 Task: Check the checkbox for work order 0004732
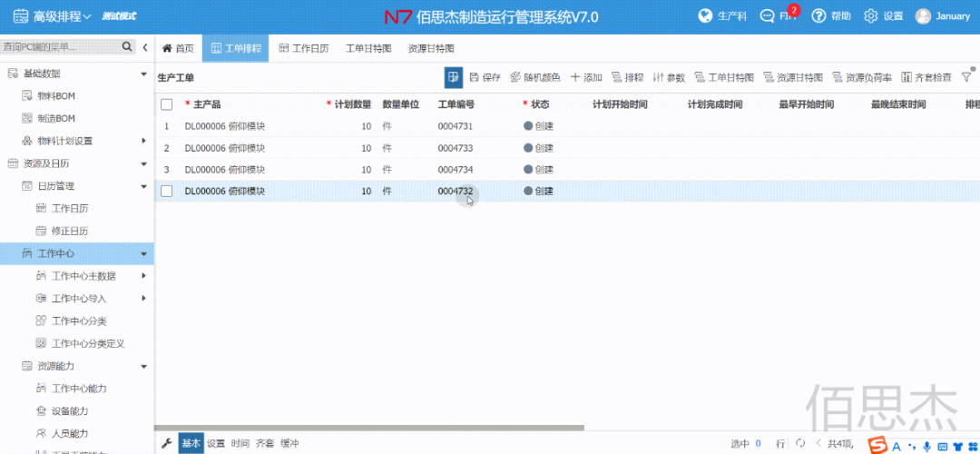point(166,191)
